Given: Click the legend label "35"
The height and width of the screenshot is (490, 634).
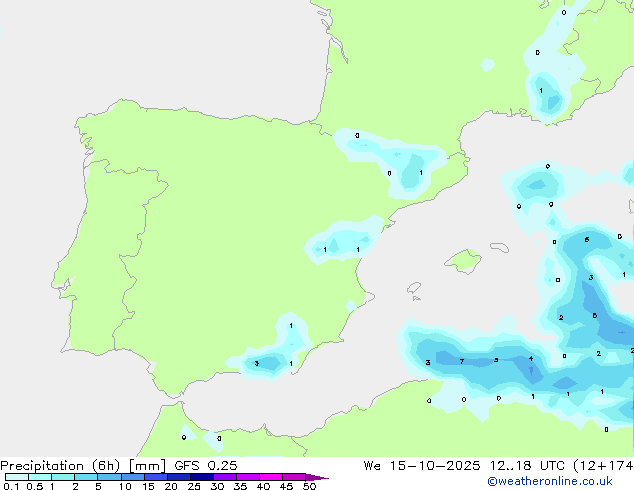Looking at the screenshot, I should pos(240,486).
